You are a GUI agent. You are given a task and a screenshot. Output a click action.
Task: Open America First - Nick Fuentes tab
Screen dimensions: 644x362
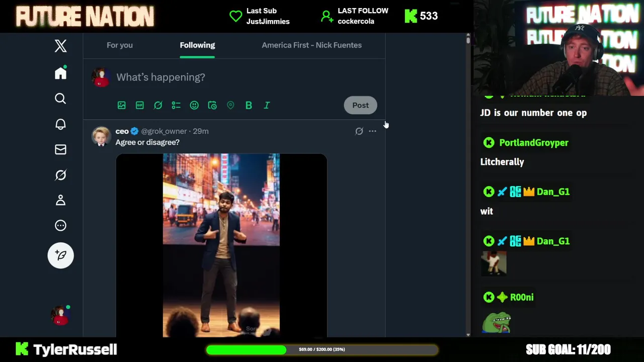click(x=311, y=45)
